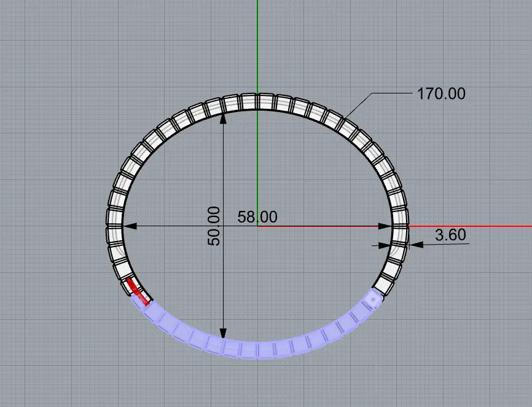Click the right arrow of the 3.60 dimension
Image resolution: width=532 pixels, height=407 pixels.
click(x=415, y=244)
